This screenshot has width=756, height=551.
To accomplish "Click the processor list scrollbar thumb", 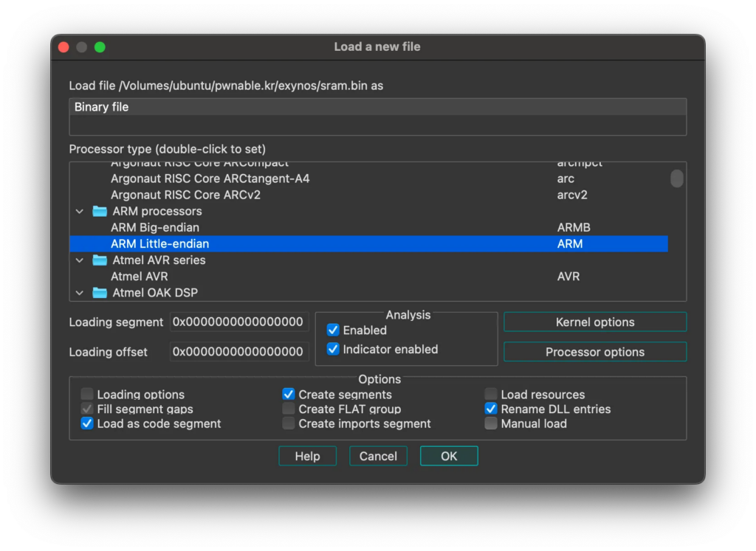I will [x=677, y=179].
